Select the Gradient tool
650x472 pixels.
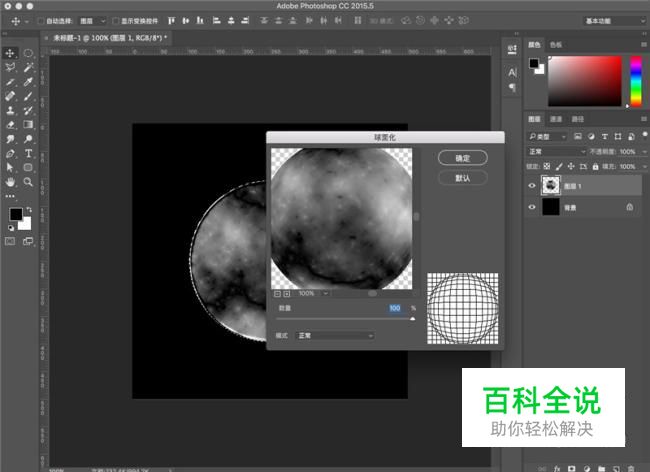tap(28, 124)
